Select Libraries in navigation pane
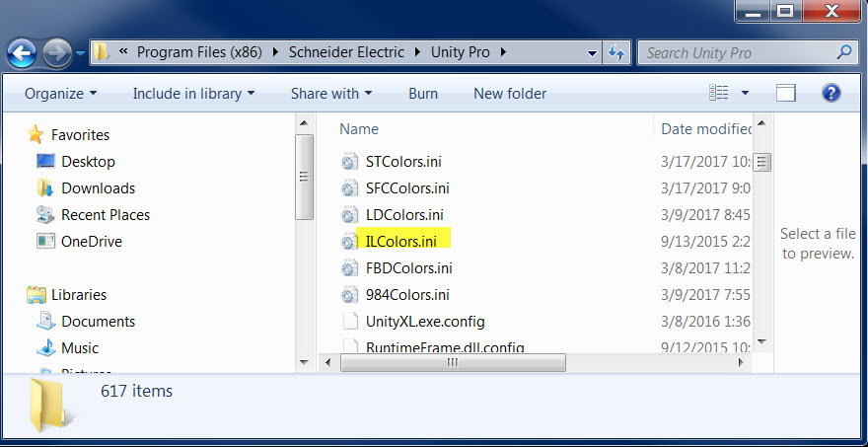This screenshot has height=447, width=868. [x=79, y=295]
